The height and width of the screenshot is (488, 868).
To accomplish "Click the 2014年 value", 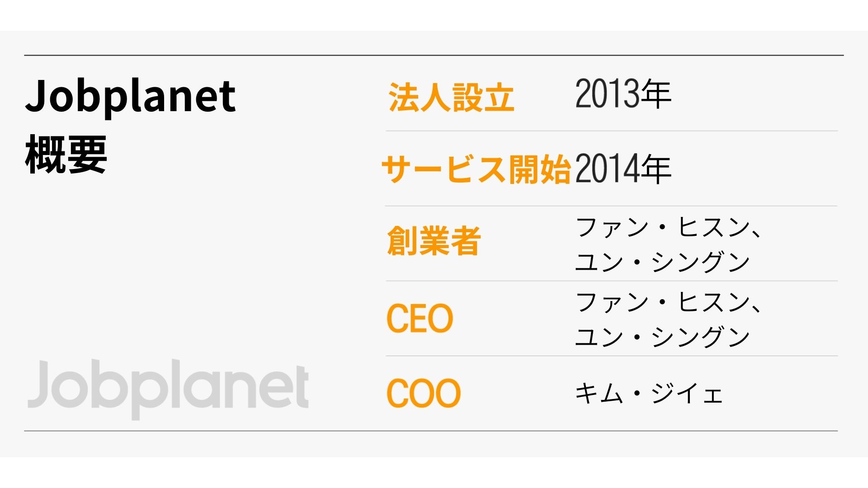I will pyautogui.click(x=623, y=169).
